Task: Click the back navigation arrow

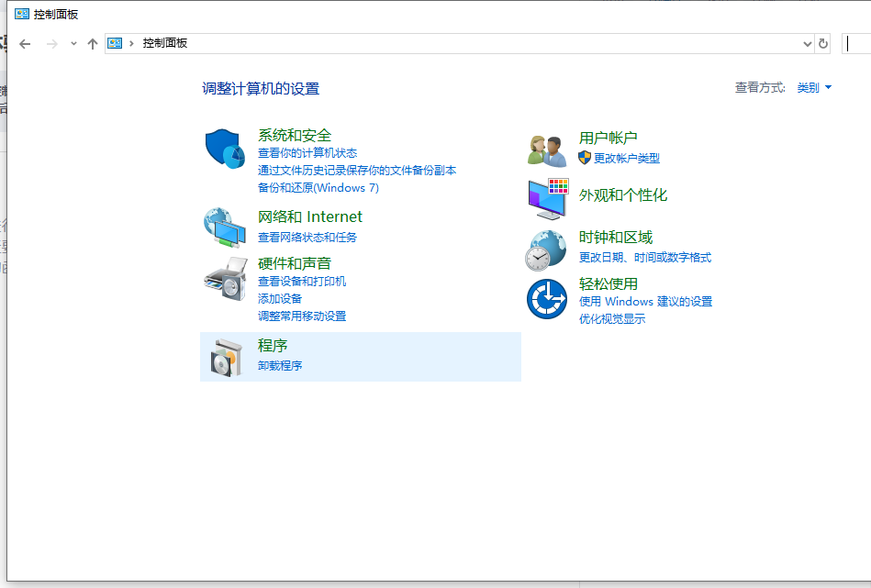Action: (24, 43)
